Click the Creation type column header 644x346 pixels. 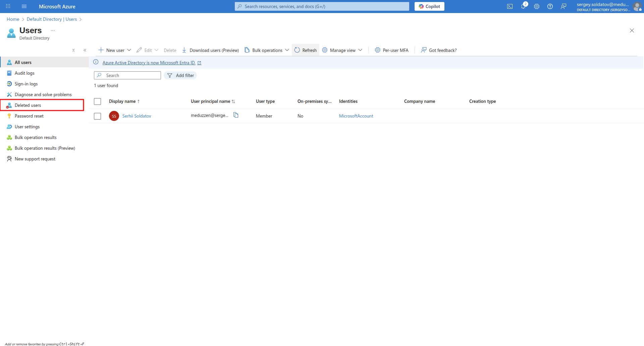click(x=482, y=101)
